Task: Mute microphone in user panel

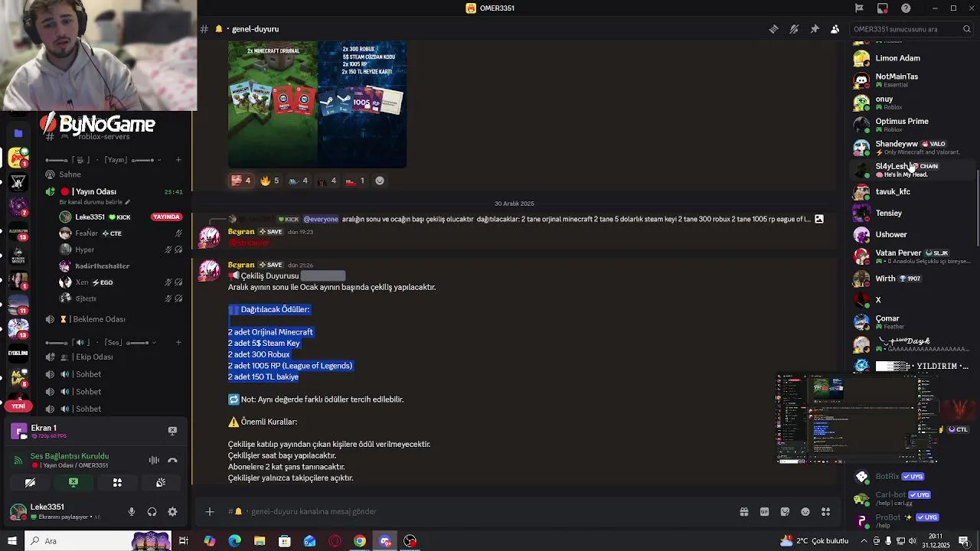Action: pyautogui.click(x=131, y=512)
